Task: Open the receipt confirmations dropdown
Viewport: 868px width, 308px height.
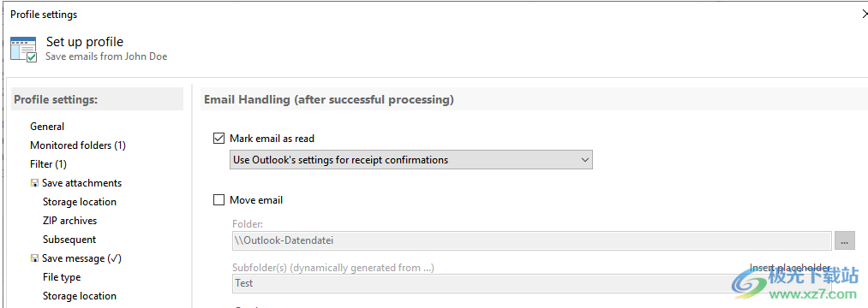Action: click(x=410, y=160)
